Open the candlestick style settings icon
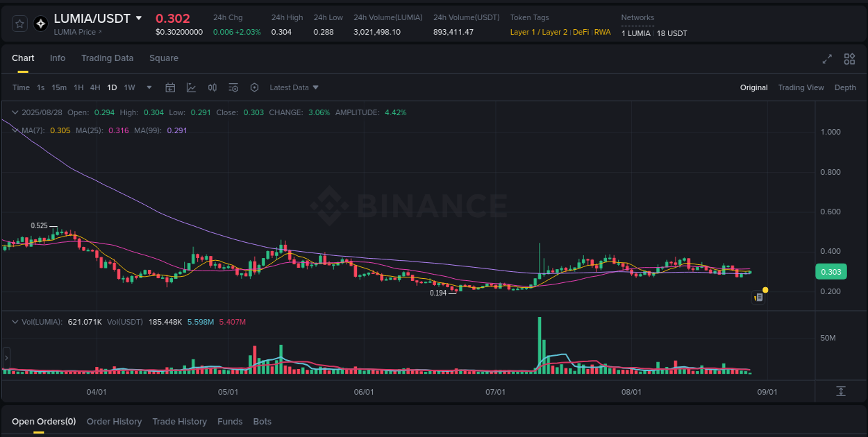The width and height of the screenshot is (868, 437). (x=212, y=87)
